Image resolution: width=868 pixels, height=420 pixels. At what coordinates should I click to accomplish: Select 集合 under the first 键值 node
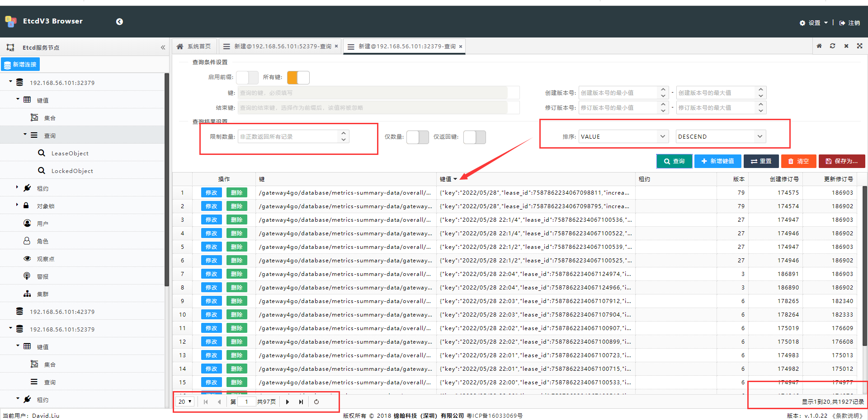(x=50, y=118)
